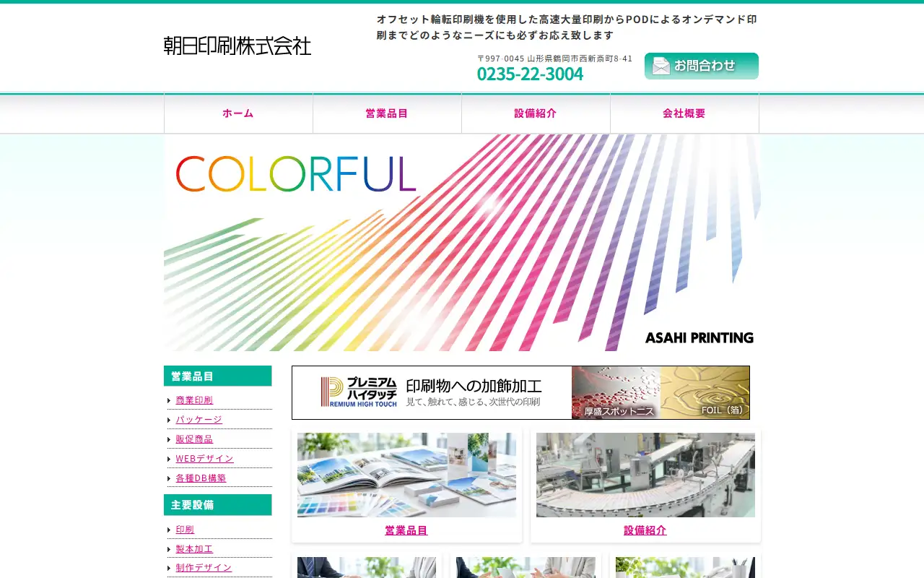Screen dimensions: 924x578
Task: Click the address text 〒997-0045 山形県鶴岡市西新斎町8-41
Action: 554,59
